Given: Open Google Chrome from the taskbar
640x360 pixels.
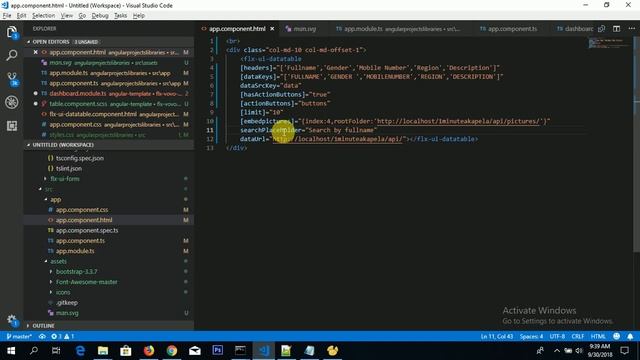Looking at the screenshot, I should pyautogui.click(x=172, y=351).
